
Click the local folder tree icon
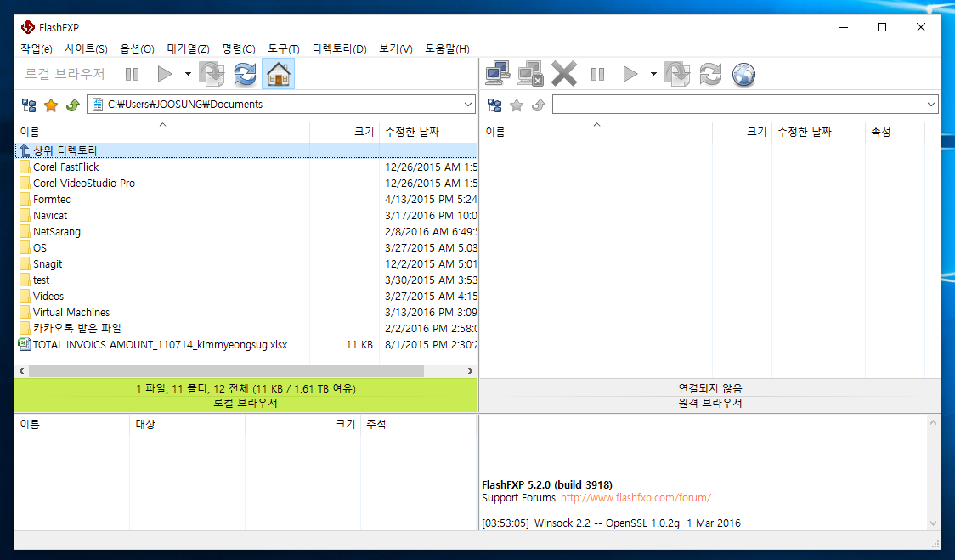click(x=29, y=105)
